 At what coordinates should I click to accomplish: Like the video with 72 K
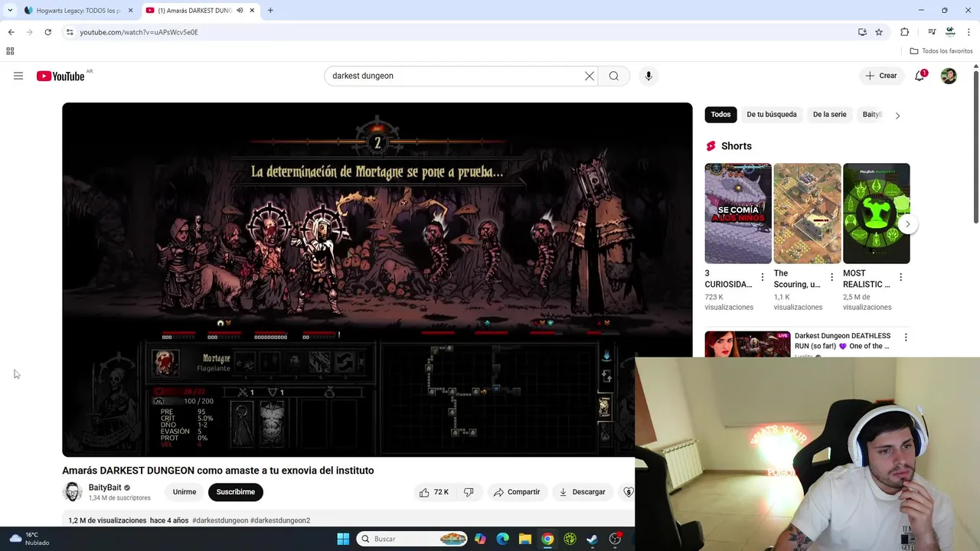[433, 492]
